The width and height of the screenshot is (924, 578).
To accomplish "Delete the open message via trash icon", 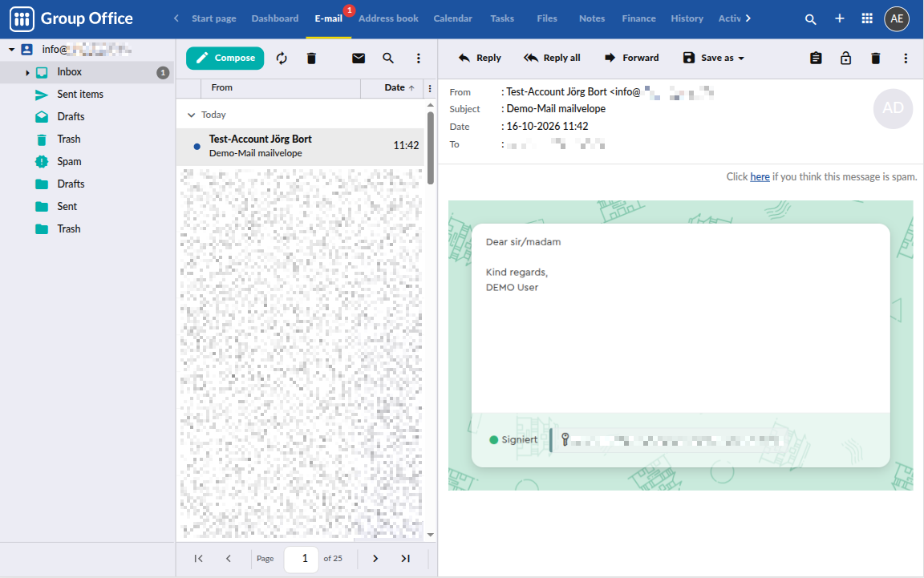I will click(876, 58).
